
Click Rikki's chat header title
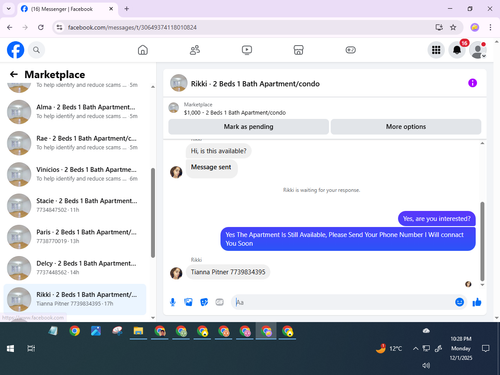tap(255, 84)
